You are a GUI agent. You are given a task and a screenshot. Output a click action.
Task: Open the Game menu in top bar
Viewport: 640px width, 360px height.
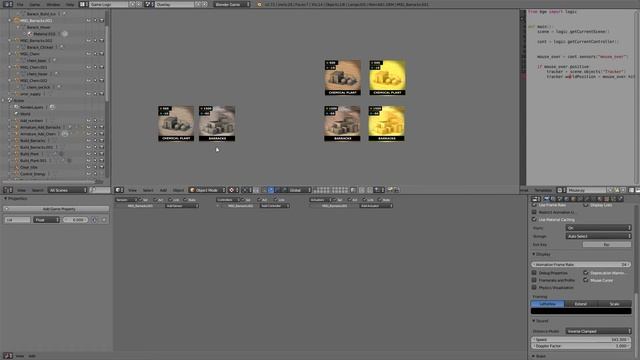(x=35, y=4)
